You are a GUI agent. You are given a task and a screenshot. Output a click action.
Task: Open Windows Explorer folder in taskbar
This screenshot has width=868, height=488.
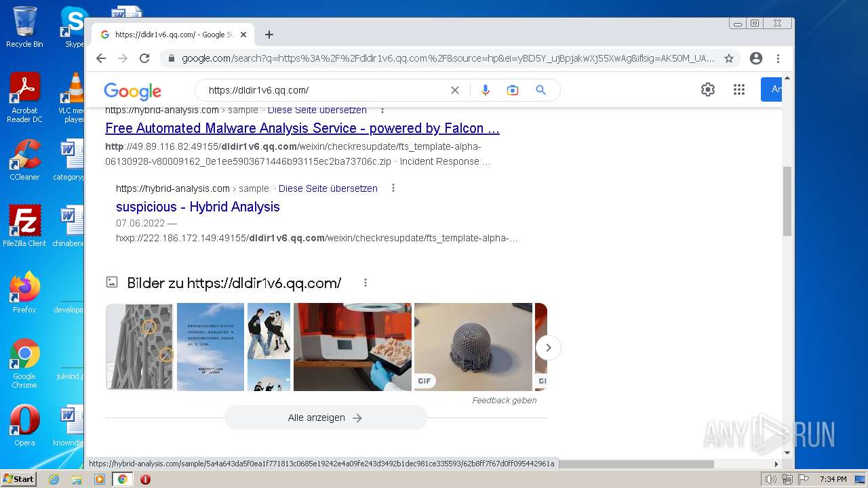77,479
